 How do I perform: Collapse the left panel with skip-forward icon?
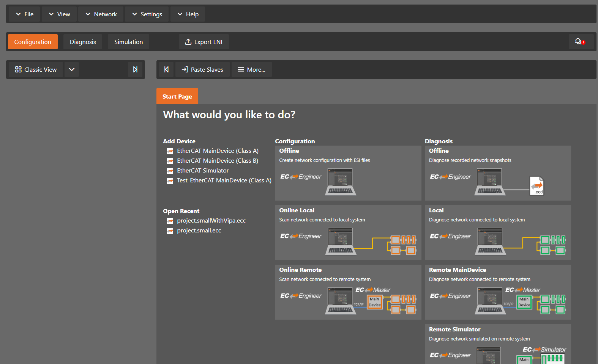click(x=135, y=69)
